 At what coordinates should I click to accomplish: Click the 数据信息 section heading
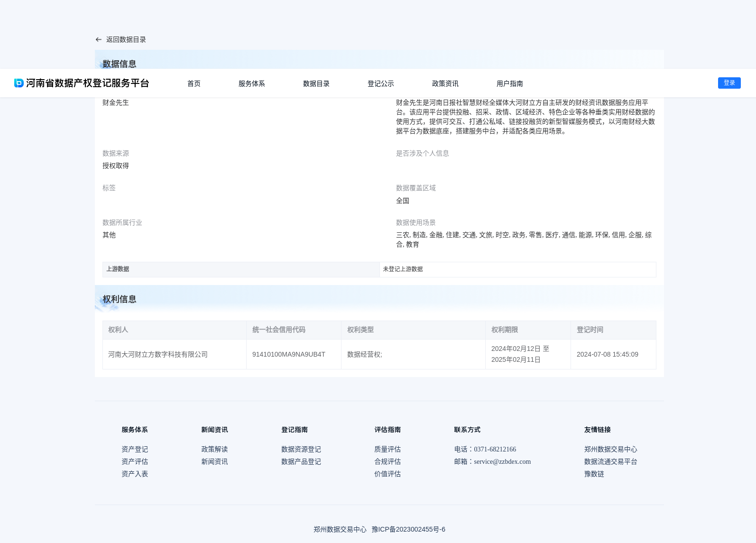click(x=120, y=64)
